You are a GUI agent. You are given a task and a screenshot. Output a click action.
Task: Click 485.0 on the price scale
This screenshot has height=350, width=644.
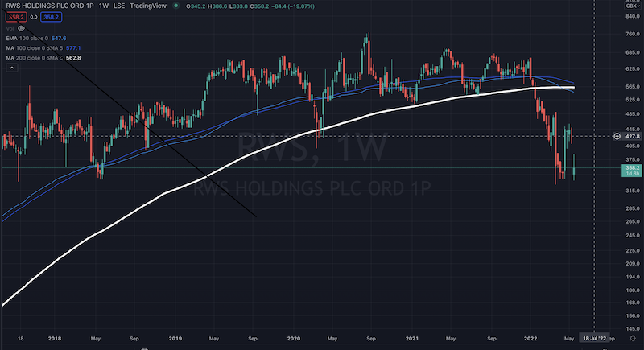(x=633, y=113)
